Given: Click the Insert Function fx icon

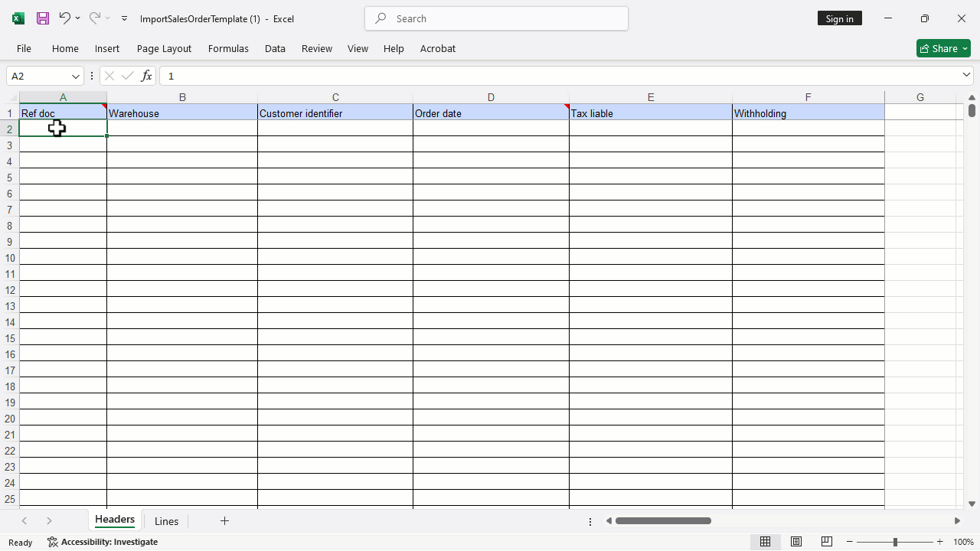Looking at the screenshot, I should point(146,76).
